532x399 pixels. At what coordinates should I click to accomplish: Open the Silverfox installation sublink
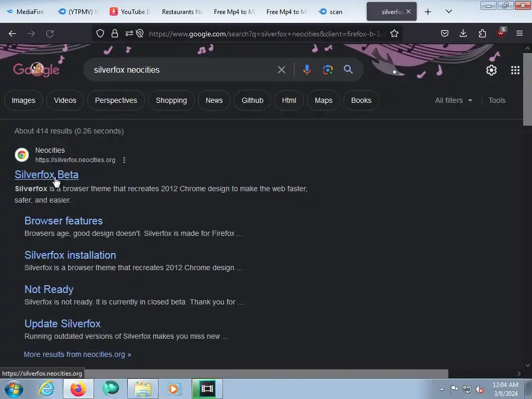pos(70,255)
